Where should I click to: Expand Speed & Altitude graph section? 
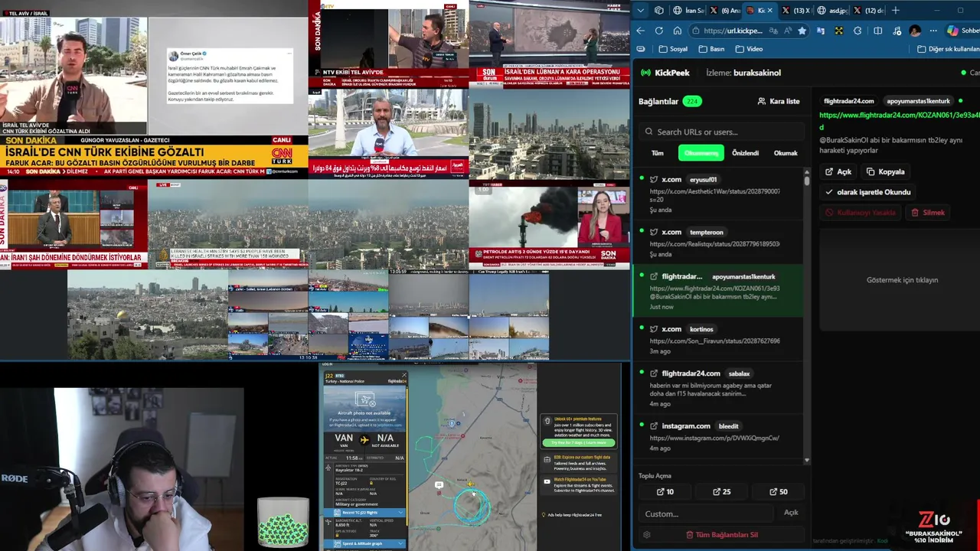tap(364, 543)
